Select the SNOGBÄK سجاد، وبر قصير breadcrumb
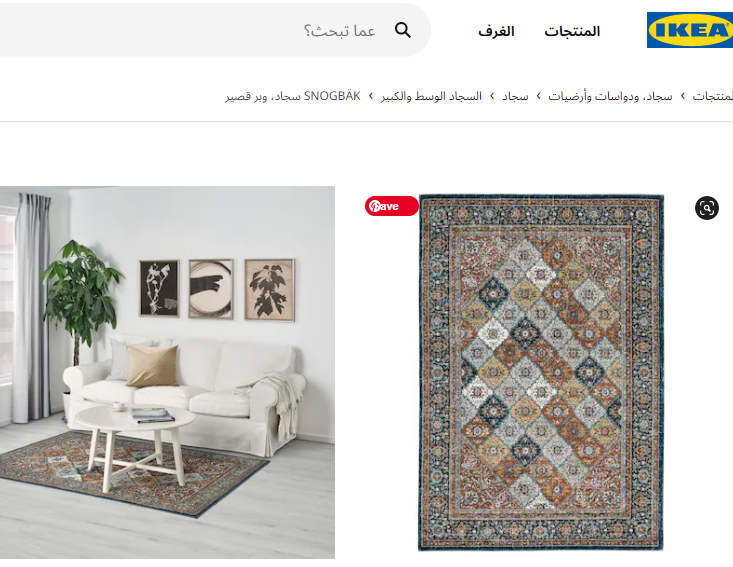 coord(293,96)
